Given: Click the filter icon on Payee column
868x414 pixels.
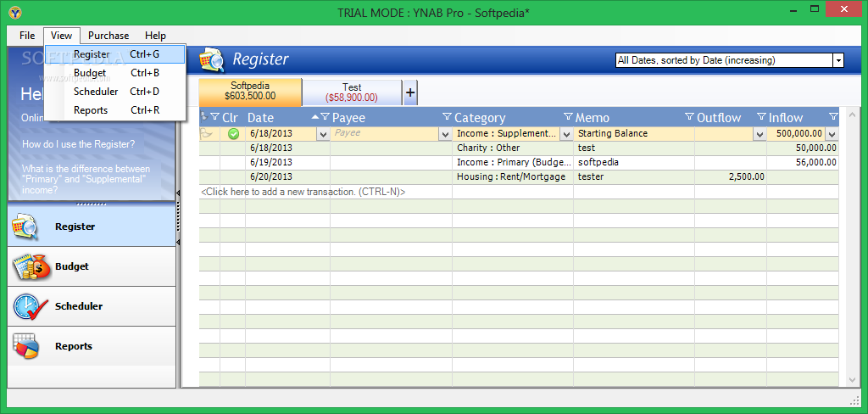Looking at the screenshot, I should click(447, 116).
